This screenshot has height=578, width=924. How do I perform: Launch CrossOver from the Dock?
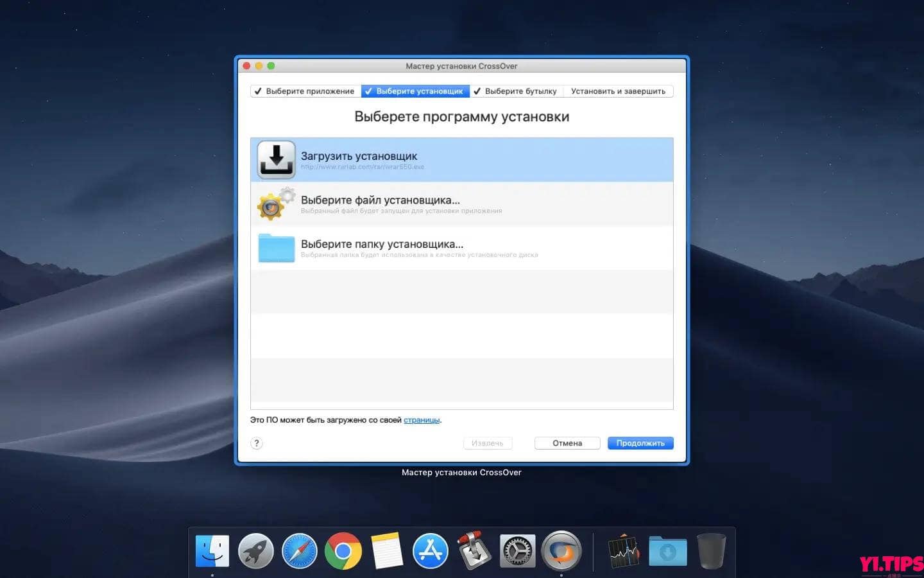(x=561, y=550)
